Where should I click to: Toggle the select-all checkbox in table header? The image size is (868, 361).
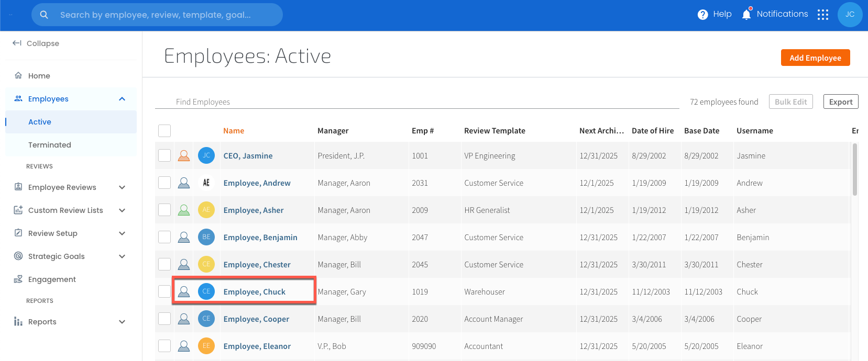(164, 131)
